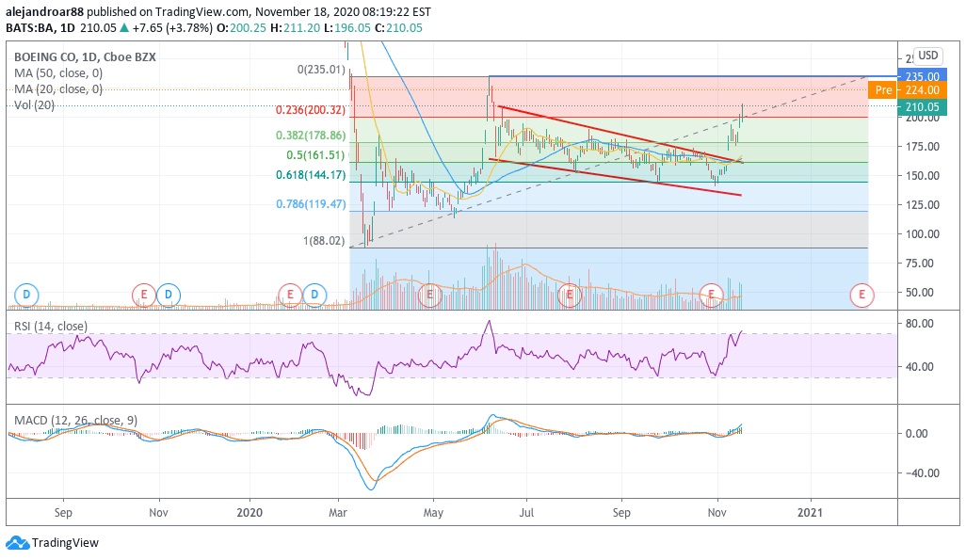Screen dimensions: 966x560
Task: Click the Jul label on the time axis
Action: coord(526,513)
